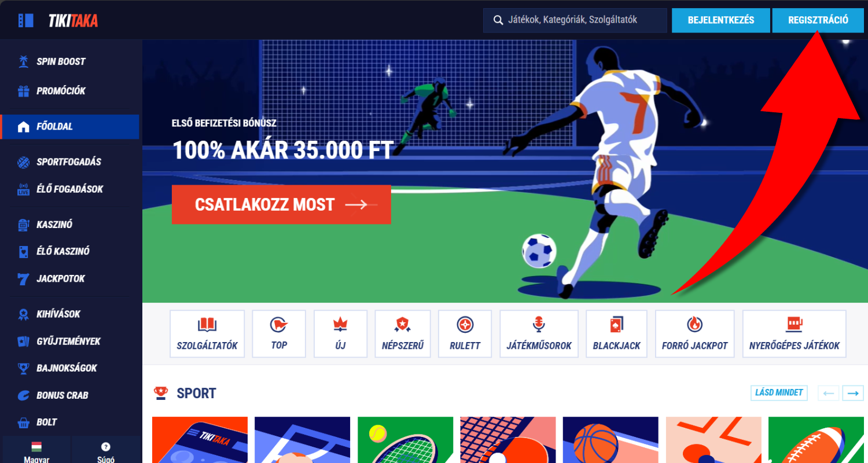868x463 pixels.
Task: Select the Főoldal menu item
Action: click(x=69, y=127)
